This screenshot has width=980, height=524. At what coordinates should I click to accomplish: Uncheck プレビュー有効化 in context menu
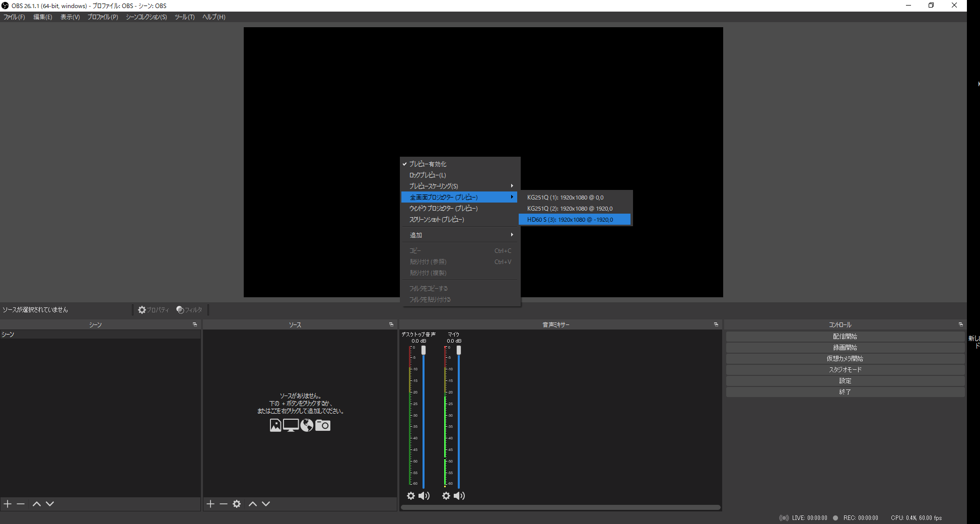click(427, 164)
